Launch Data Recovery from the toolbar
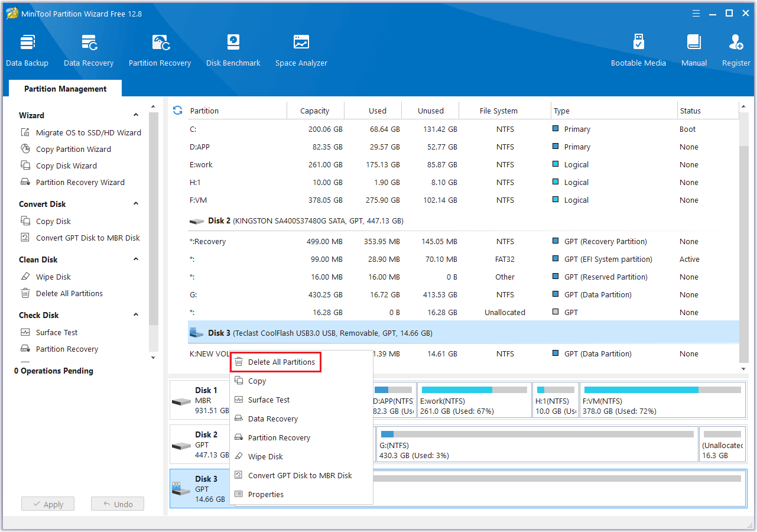Image resolution: width=757 pixels, height=532 pixels. 89,50
